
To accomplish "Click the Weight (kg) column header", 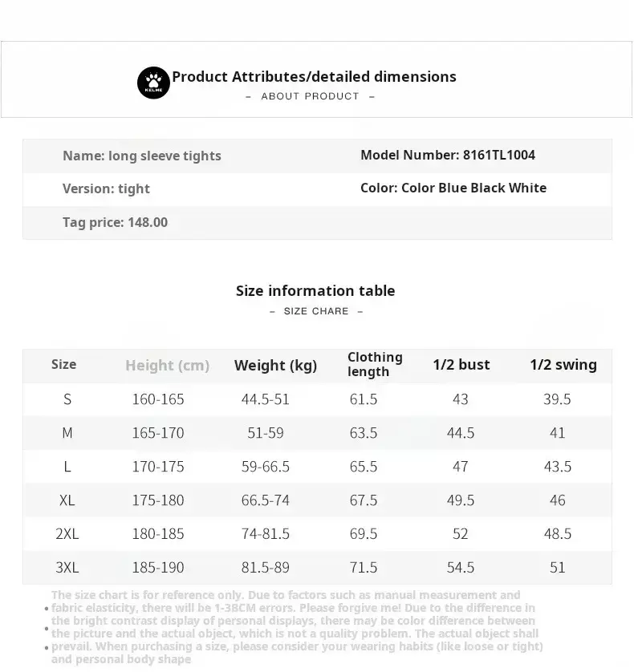I will click(275, 366).
